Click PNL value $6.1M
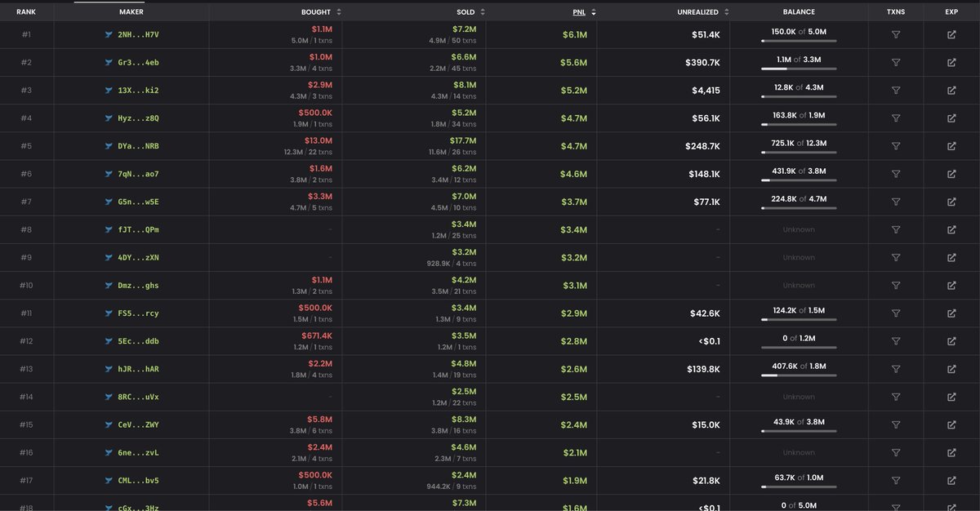Image resolution: width=980 pixels, height=511 pixels. coord(575,35)
